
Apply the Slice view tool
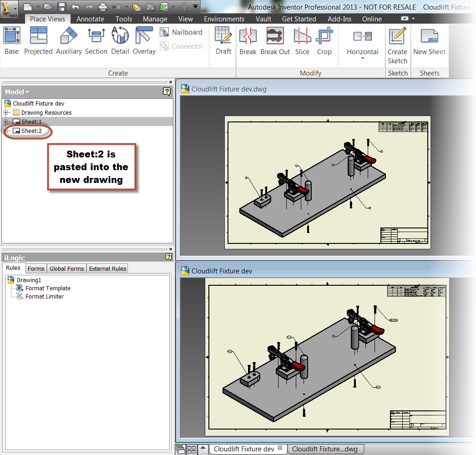point(302,41)
